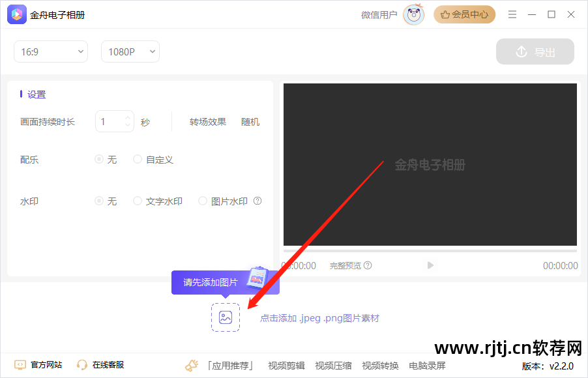This screenshot has width=588, height=378.
Task: Click the grayed 导出 export button
Action: click(x=535, y=51)
